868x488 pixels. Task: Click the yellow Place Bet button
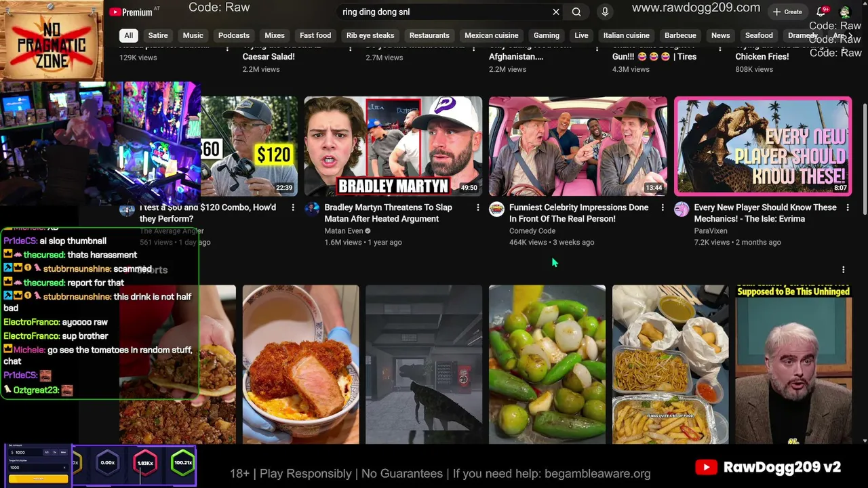pos(39,479)
